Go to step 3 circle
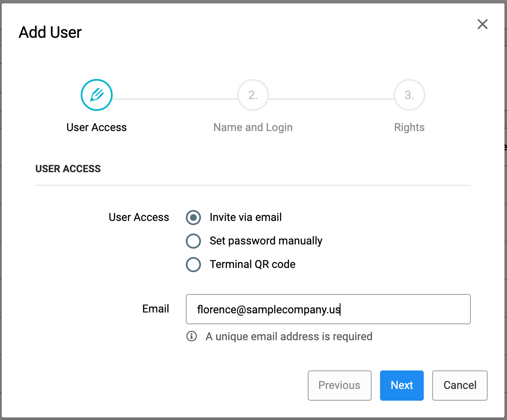This screenshot has width=507, height=420. [x=409, y=95]
